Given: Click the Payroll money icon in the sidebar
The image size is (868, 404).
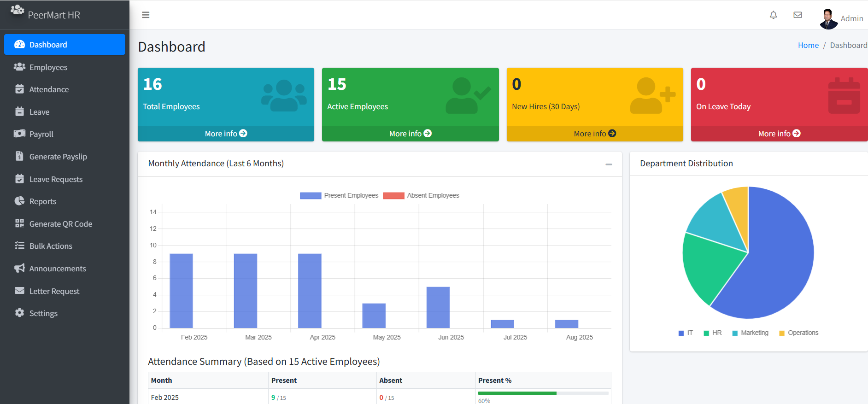Looking at the screenshot, I should coord(19,134).
